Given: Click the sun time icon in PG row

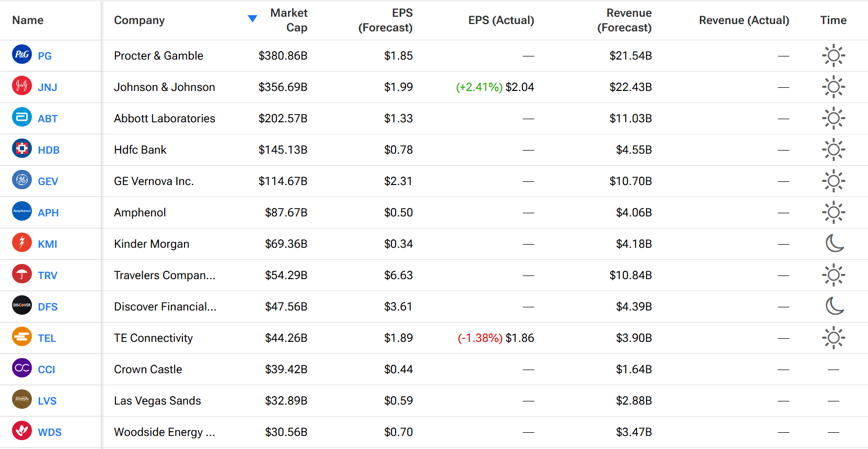Looking at the screenshot, I should coord(834,55).
